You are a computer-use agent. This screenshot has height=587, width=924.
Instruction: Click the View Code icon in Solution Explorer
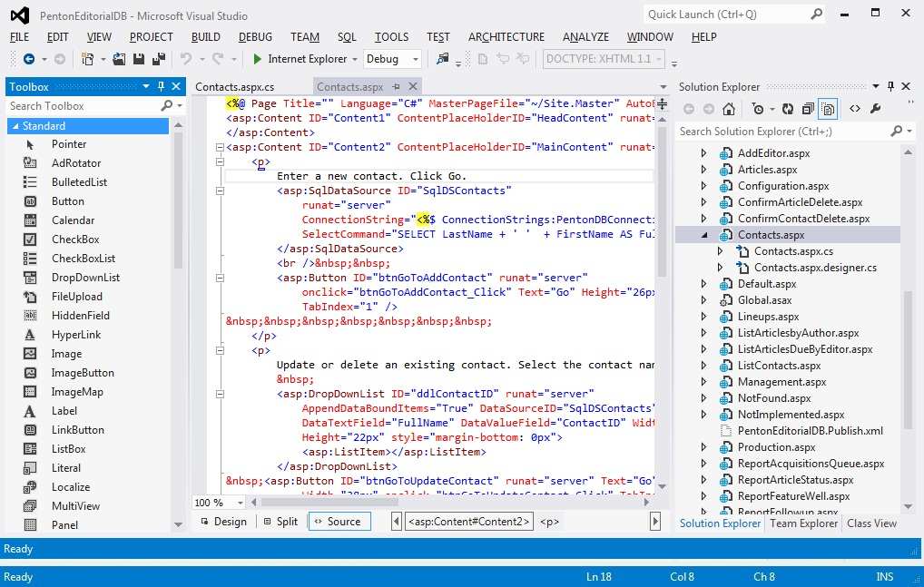click(x=855, y=108)
